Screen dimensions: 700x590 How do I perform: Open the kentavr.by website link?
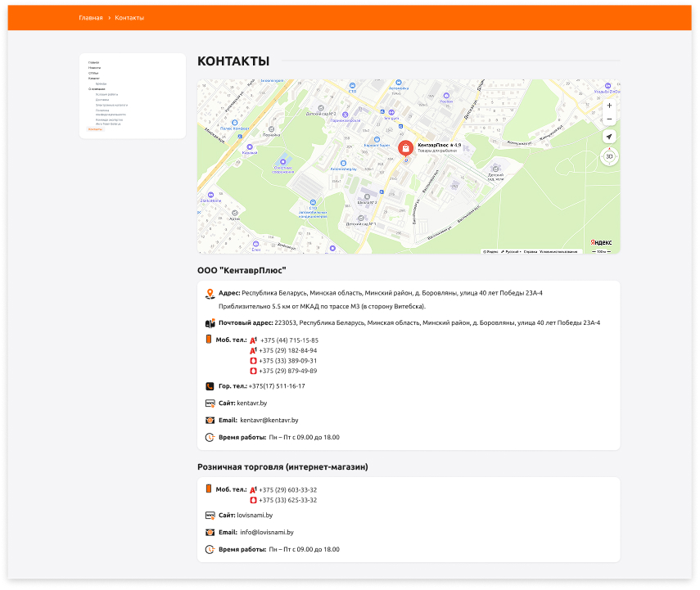252,403
